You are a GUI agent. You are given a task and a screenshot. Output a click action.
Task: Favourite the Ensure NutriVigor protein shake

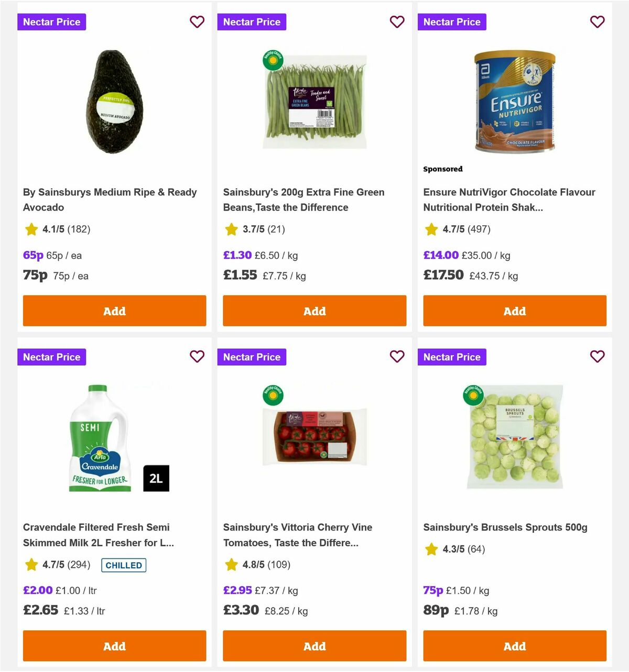[x=597, y=22]
